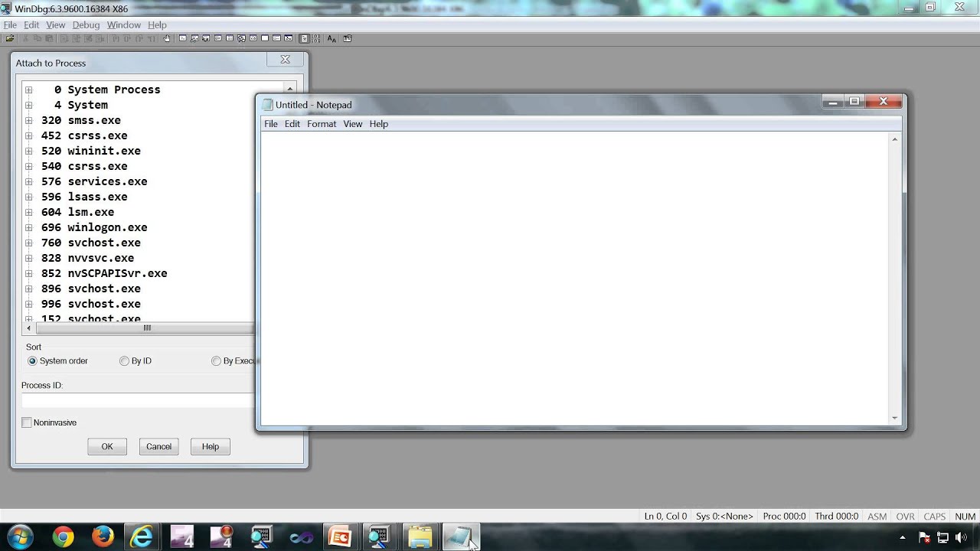Open the Command window from toolbar
This screenshot has width=980, height=551.
(183, 38)
